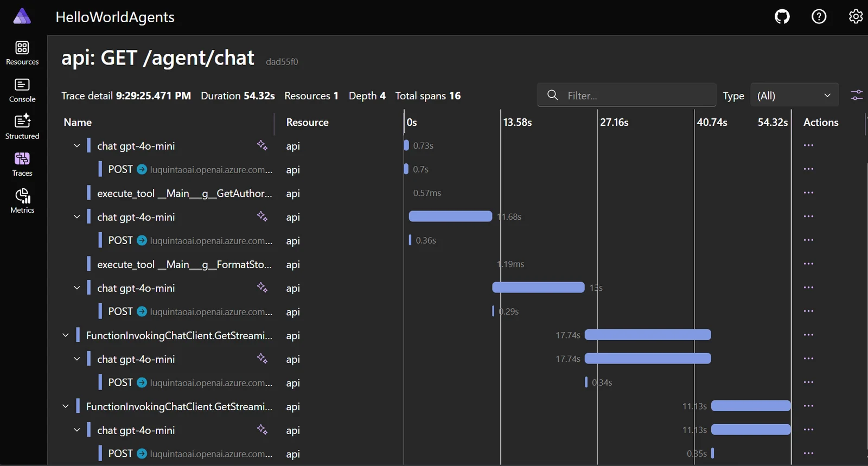Navigate to the Metrics page
The width and height of the screenshot is (868, 466).
point(22,201)
